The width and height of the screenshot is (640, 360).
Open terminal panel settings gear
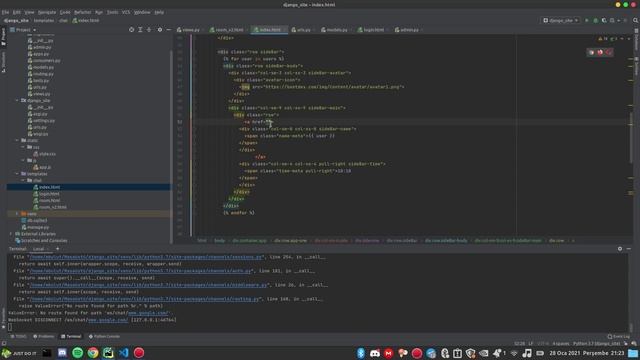tap(620, 249)
